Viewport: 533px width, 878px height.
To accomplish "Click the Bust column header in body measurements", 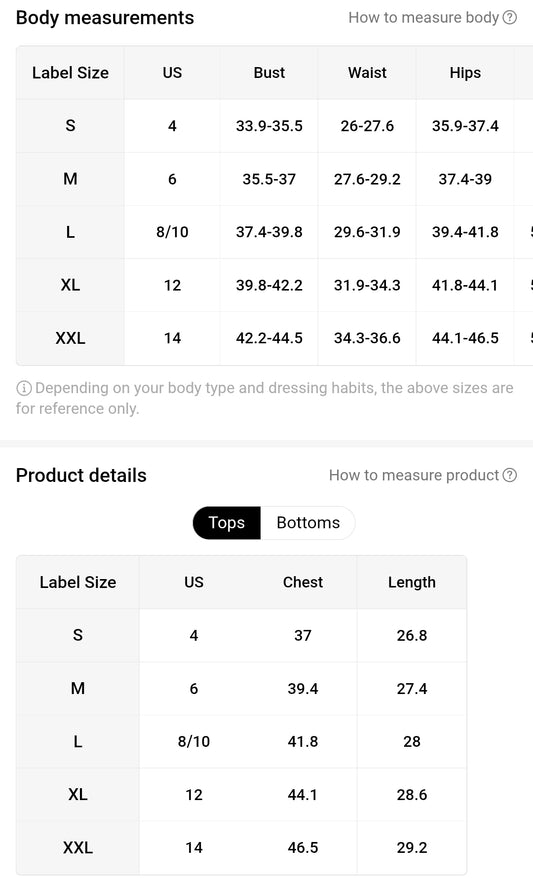I will [269, 73].
